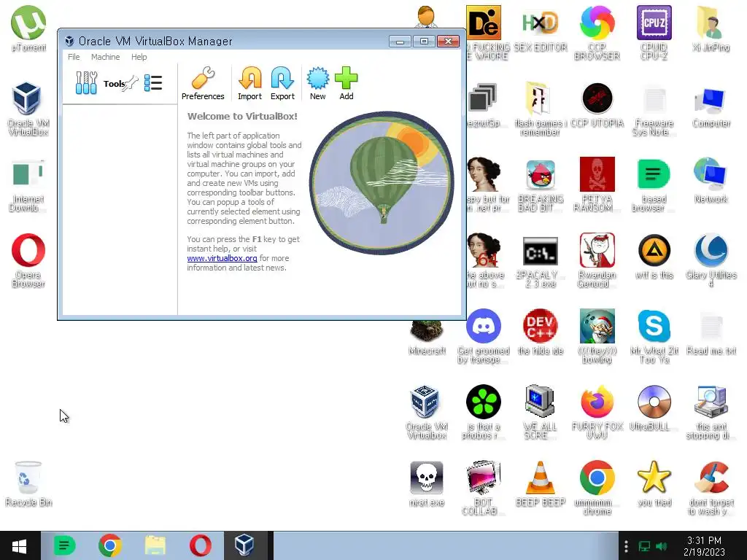
Task: Select the Angry Birds desktop icon
Action: tap(541, 186)
